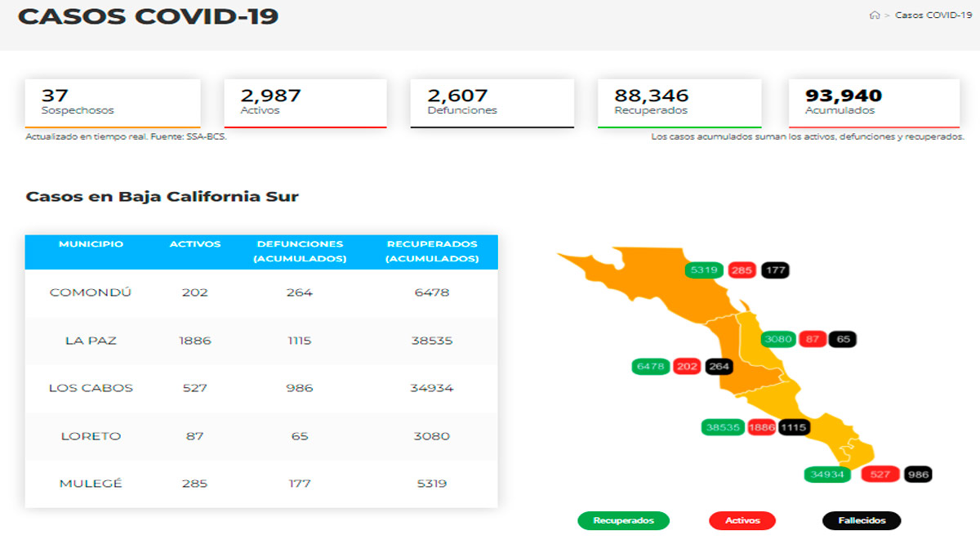980x544 pixels.
Task: Click the SSA-BCS source attribution text
Action: (127, 136)
